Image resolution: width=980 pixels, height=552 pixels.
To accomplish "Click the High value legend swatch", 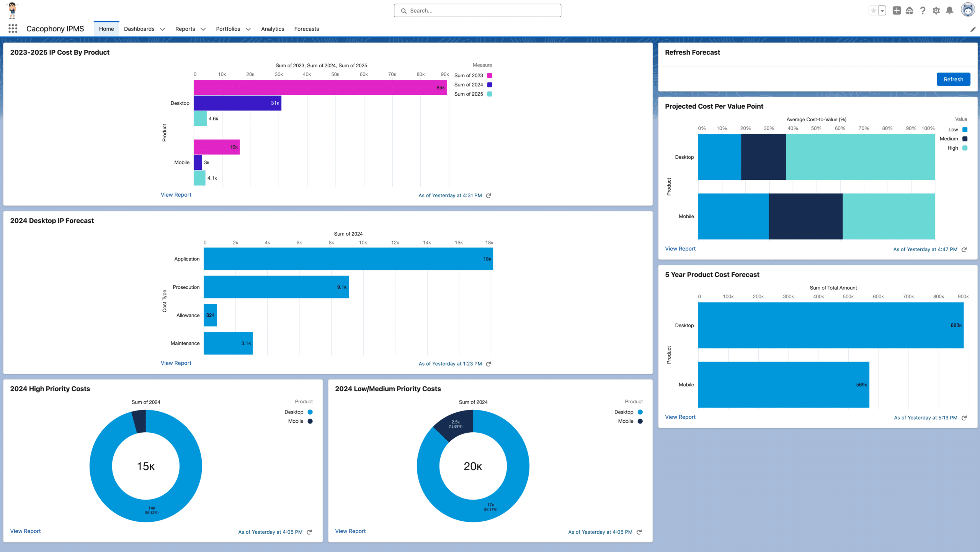I will pyautogui.click(x=965, y=148).
